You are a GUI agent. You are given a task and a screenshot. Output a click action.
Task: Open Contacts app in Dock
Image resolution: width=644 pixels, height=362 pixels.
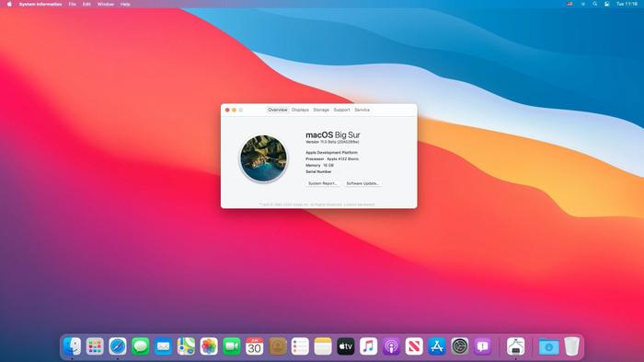click(x=277, y=346)
